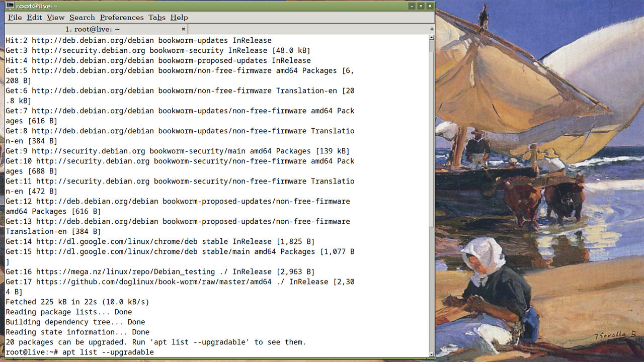Open the Search menu

82,17
